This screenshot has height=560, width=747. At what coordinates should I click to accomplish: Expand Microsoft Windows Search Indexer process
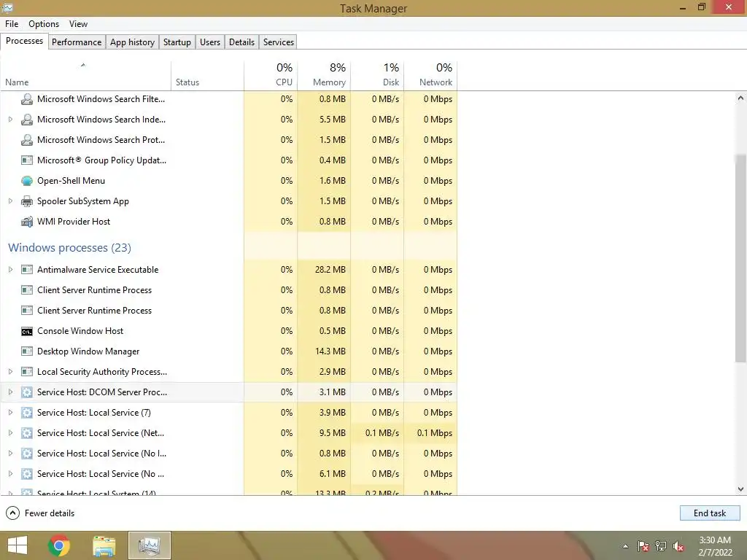pyautogui.click(x=10, y=120)
